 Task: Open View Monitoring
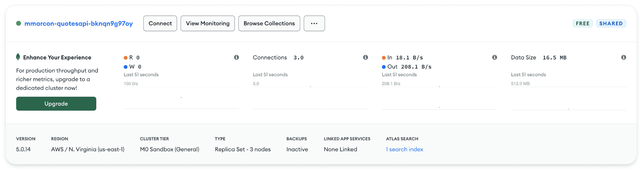point(207,24)
